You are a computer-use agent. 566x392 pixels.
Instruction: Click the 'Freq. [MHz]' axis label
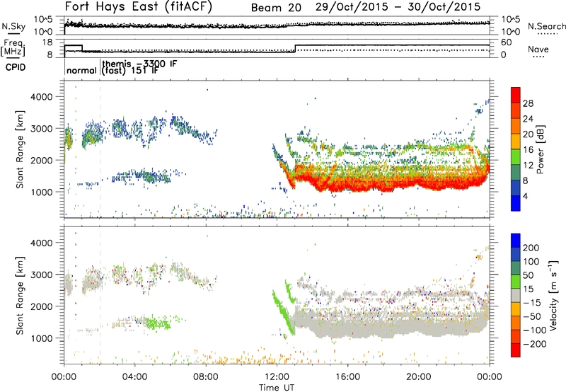13,47
